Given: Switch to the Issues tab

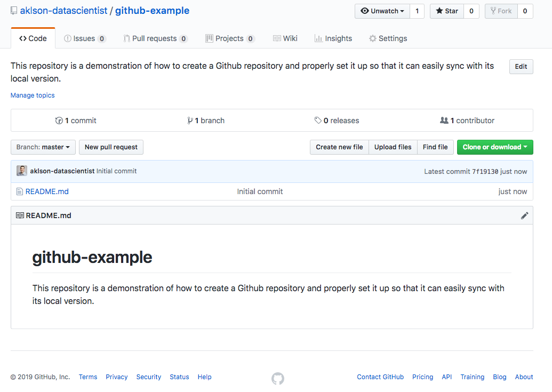Looking at the screenshot, I should [85, 38].
